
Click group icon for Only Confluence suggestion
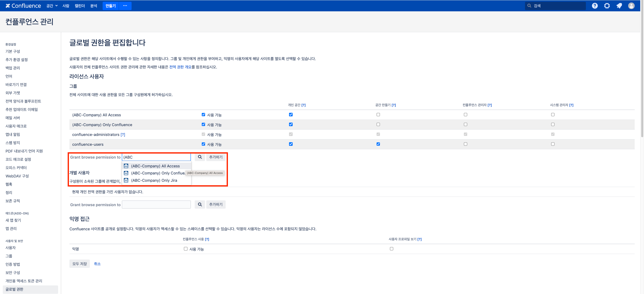tap(126, 173)
